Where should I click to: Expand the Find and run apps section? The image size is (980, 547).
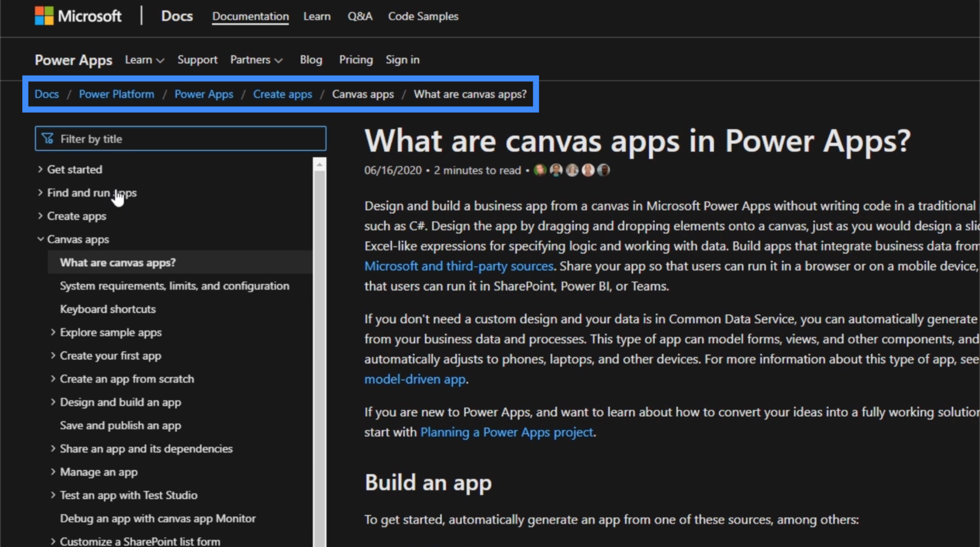(x=40, y=193)
